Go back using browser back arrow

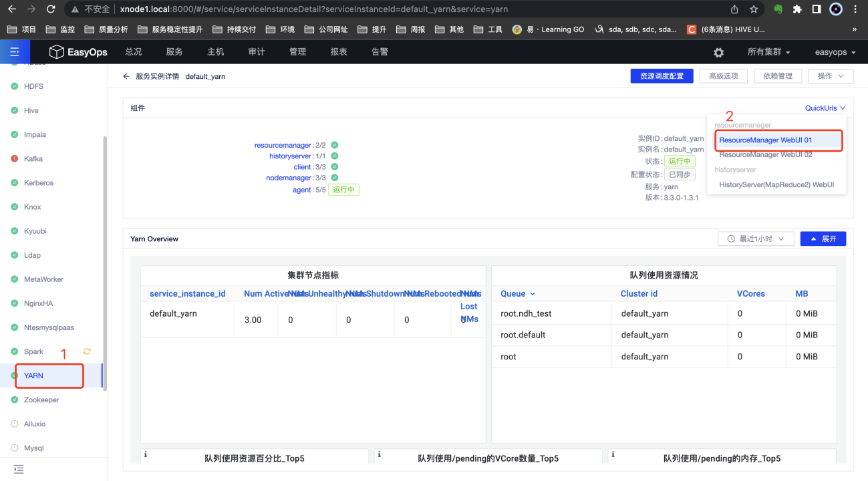coord(12,9)
